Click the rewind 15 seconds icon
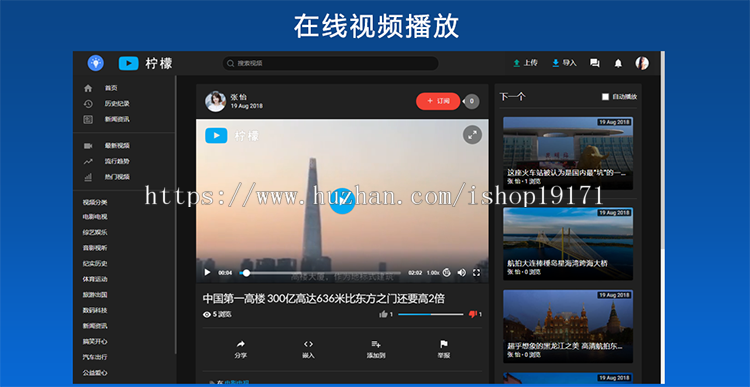The height and width of the screenshot is (387, 750). click(x=446, y=273)
